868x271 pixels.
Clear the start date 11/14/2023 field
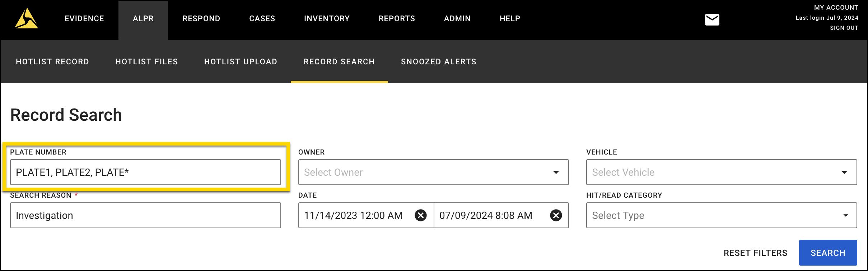click(x=420, y=215)
